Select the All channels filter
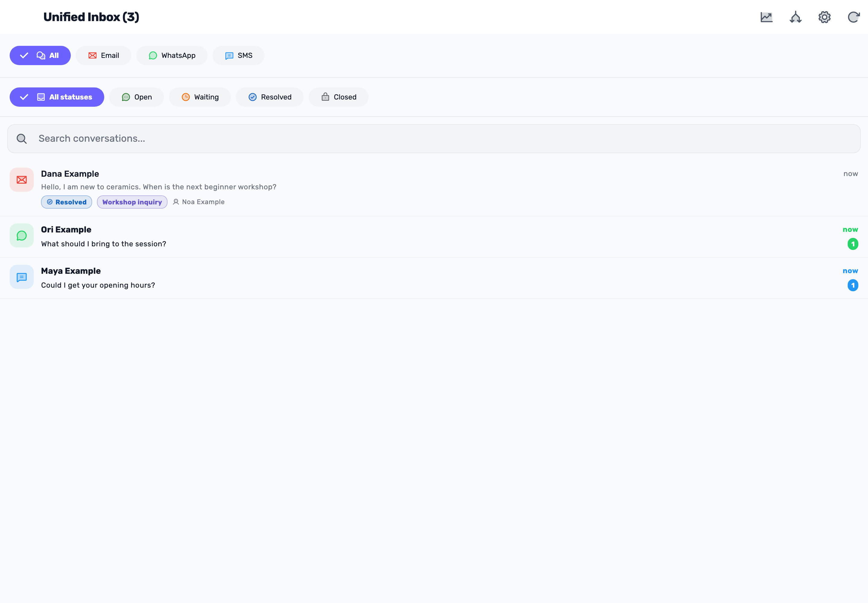The height and width of the screenshot is (603, 868). [40, 55]
